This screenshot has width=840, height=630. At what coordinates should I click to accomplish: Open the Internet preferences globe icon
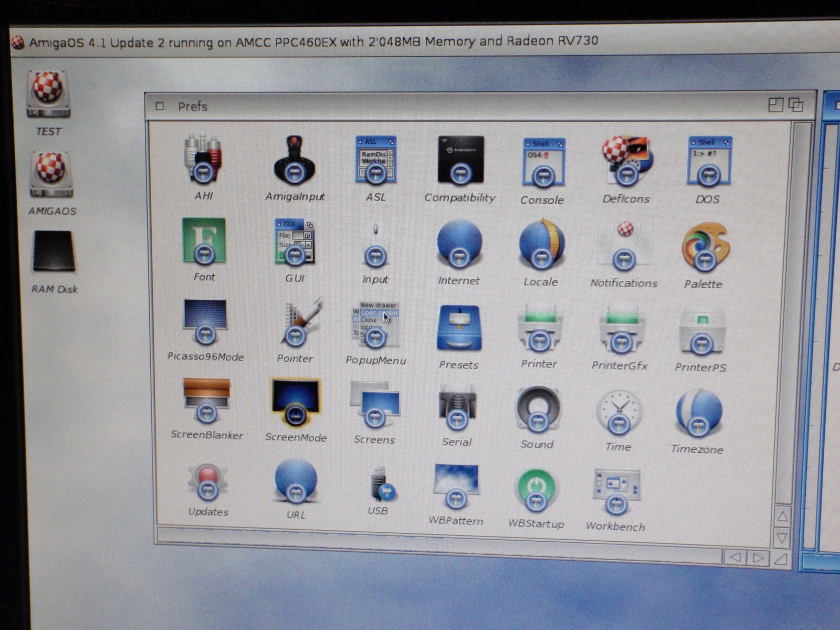tap(459, 244)
